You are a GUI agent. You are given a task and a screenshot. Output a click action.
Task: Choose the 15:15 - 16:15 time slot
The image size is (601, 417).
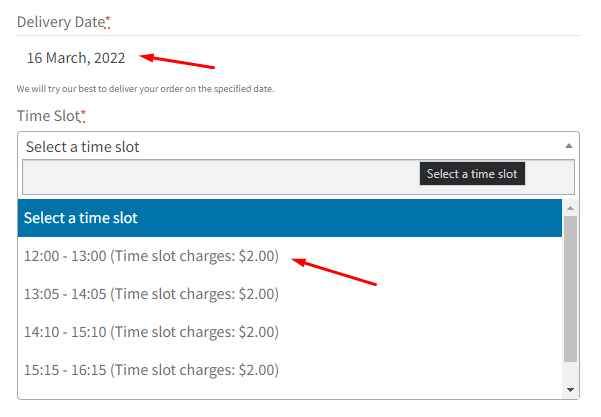point(151,370)
